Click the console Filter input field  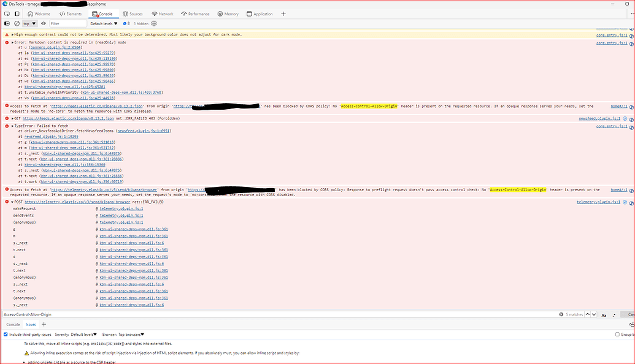click(67, 23)
